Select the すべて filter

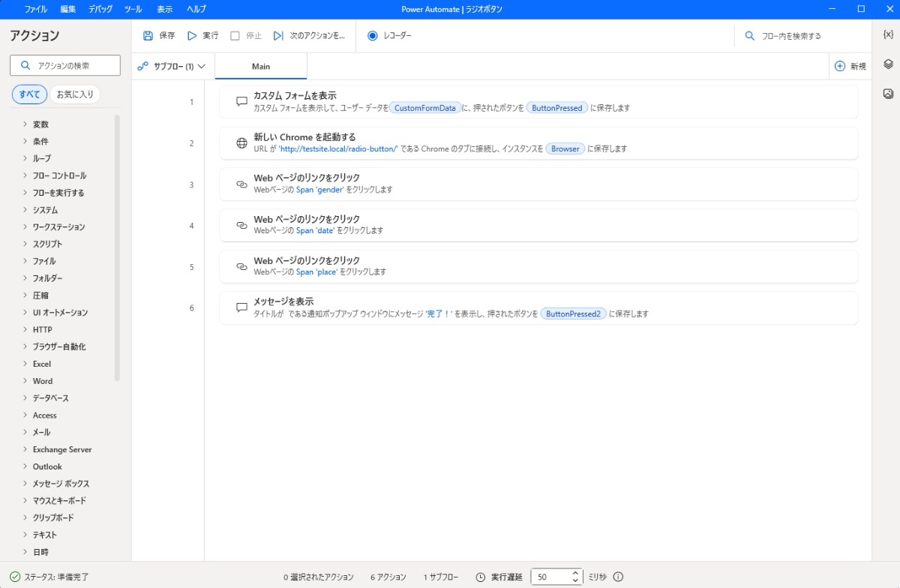tap(30, 94)
